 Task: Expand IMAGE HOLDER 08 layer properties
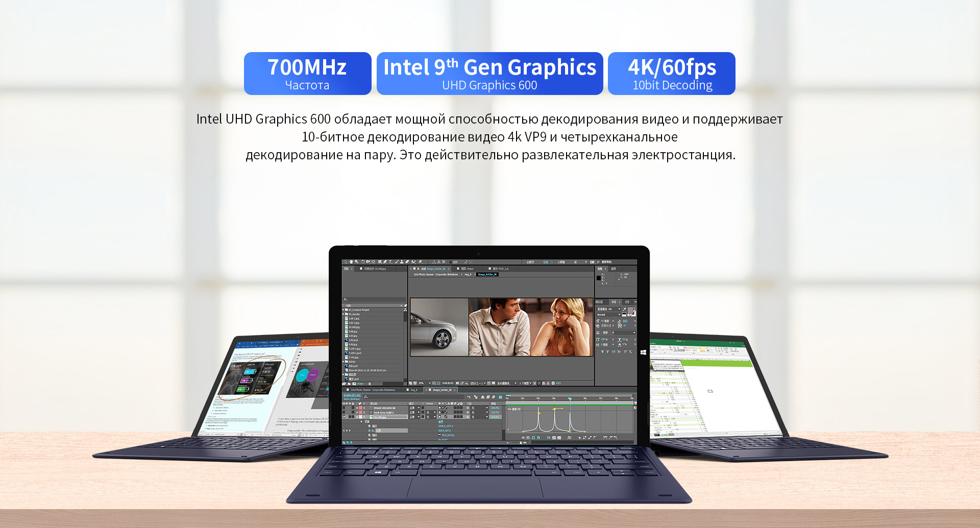[357, 407]
